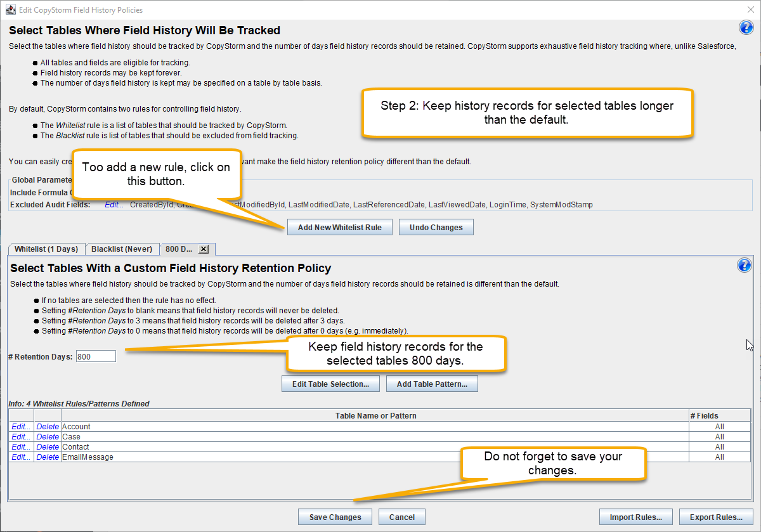The height and width of the screenshot is (532, 761).
Task: Click the # Fields column header
Action: tap(720, 415)
